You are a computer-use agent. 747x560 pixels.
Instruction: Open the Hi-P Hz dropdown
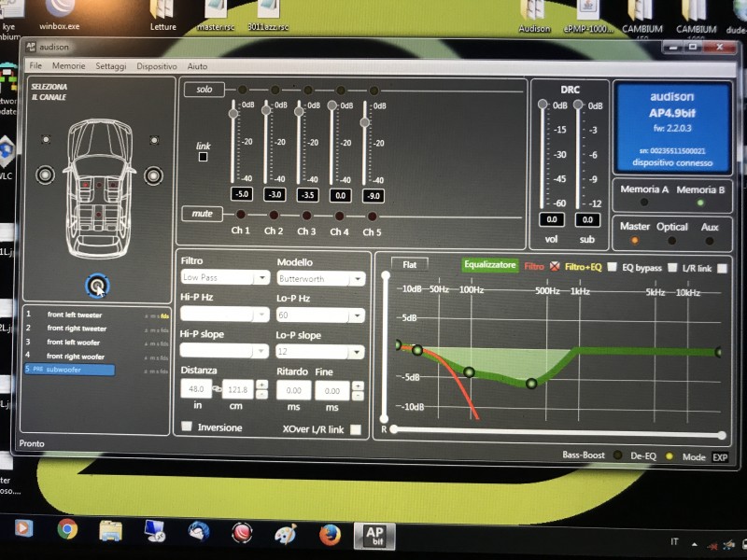point(224,315)
